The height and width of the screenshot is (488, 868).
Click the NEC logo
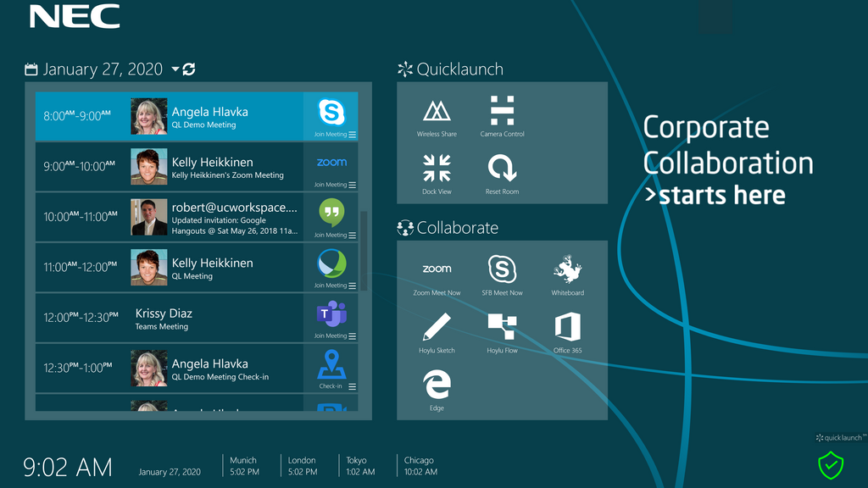tap(75, 16)
